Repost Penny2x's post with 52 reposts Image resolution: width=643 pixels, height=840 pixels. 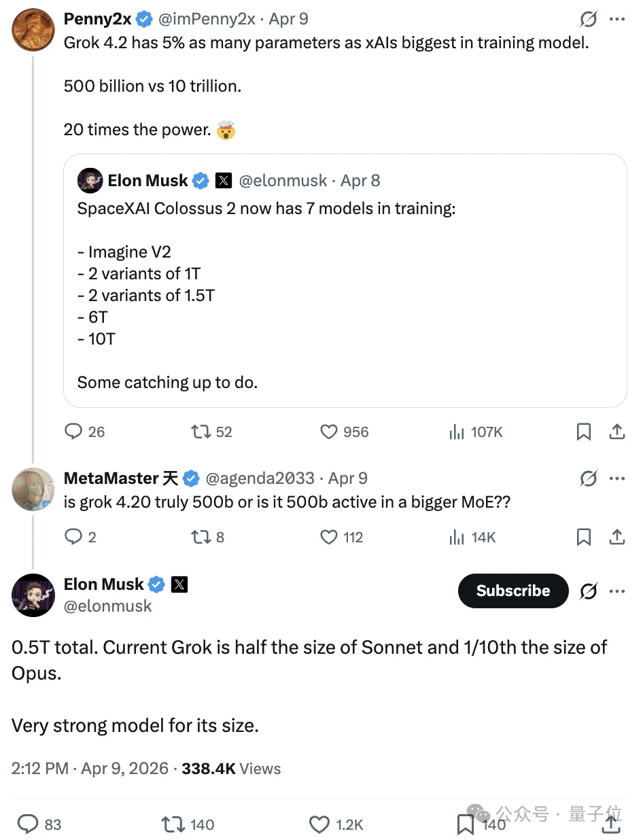tap(201, 432)
